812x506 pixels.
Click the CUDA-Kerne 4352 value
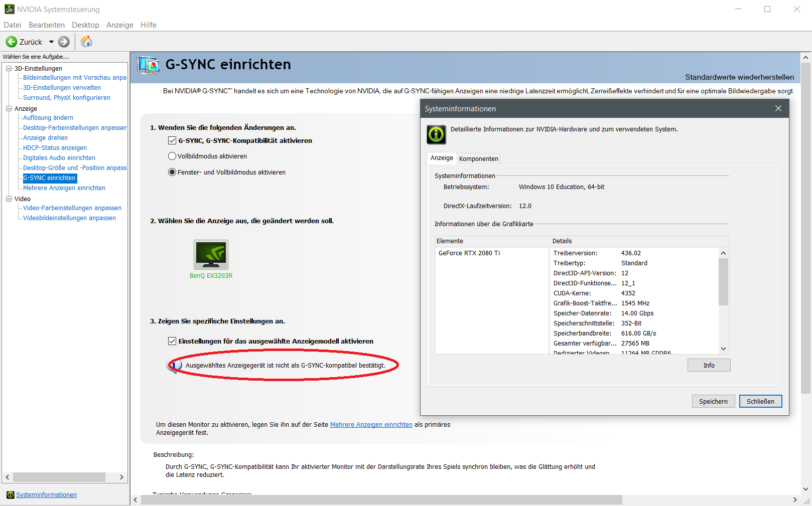coord(628,293)
